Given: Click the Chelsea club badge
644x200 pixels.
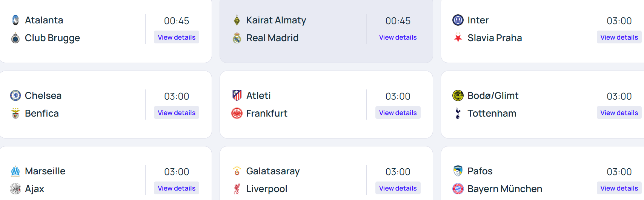Looking at the screenshot, I should (x=15, y=95).
